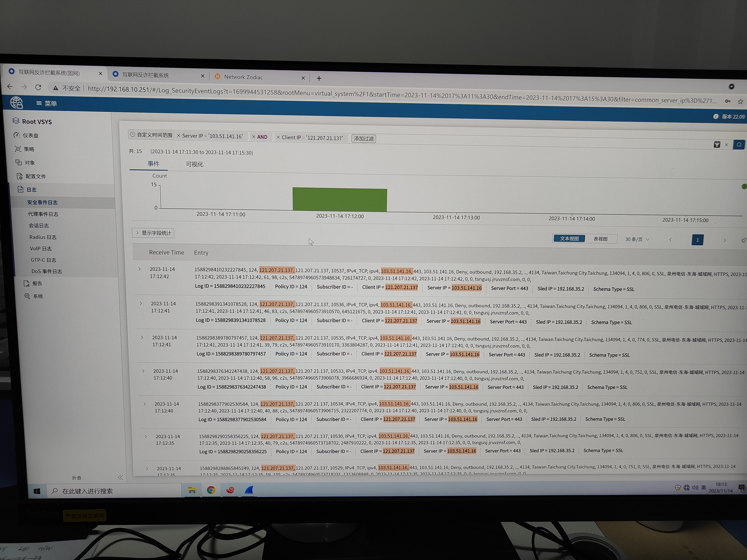This screenshot has width=747, height=560.
Task: Reload the page with the refresh icon
Action: pos(38,87)
